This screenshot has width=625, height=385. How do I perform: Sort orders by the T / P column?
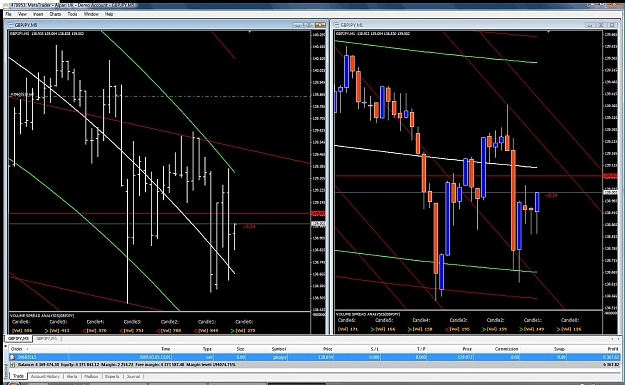[x=421, y=349]
